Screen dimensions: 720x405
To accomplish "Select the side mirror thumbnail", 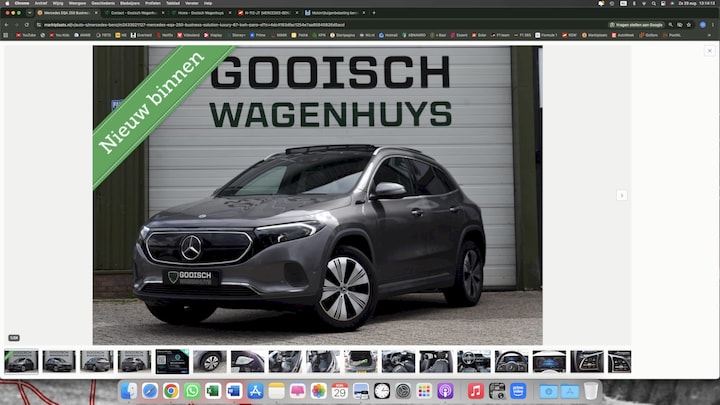I will (248, 361).
